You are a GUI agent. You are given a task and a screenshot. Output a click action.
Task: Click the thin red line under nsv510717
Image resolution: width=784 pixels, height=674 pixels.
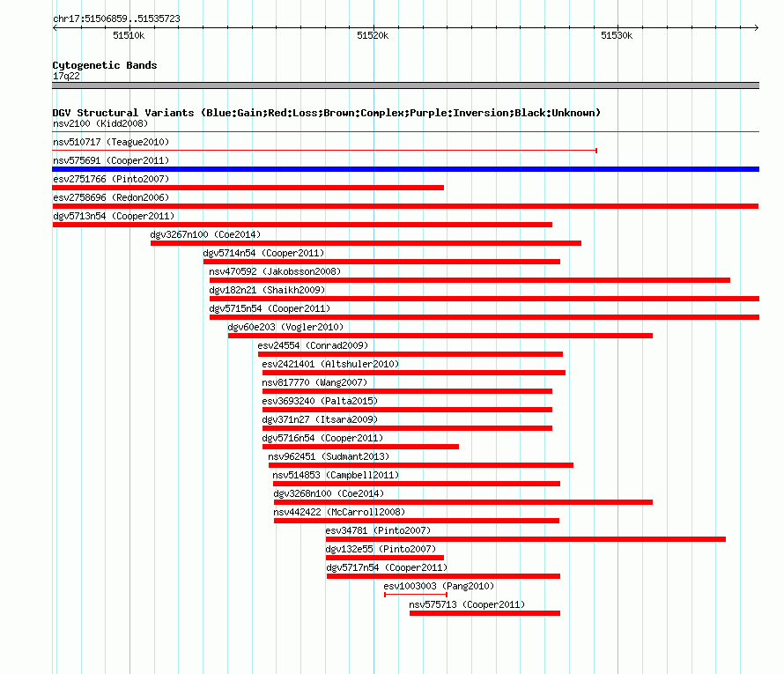pyautogui.click(x=324, y=150)
